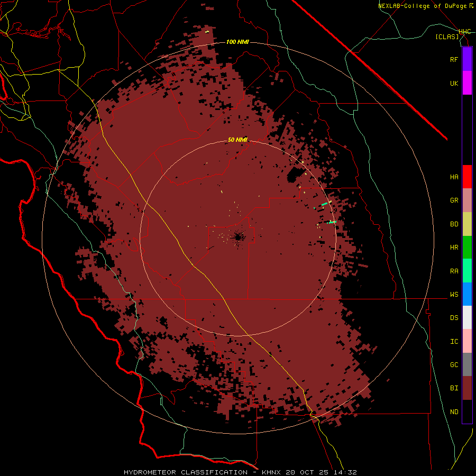Click the UK legend label
Screen dimensions: 476x476
[x=454, y=83]
